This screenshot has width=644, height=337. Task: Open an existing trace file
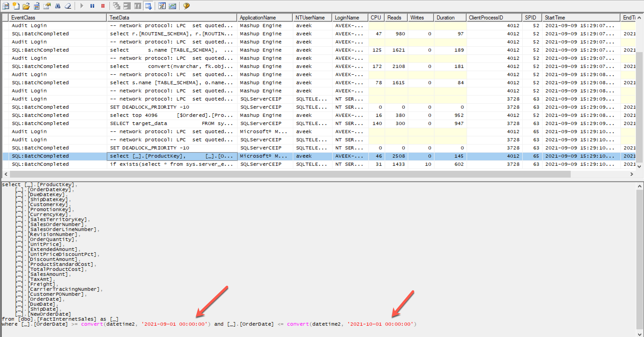(26, 6)
